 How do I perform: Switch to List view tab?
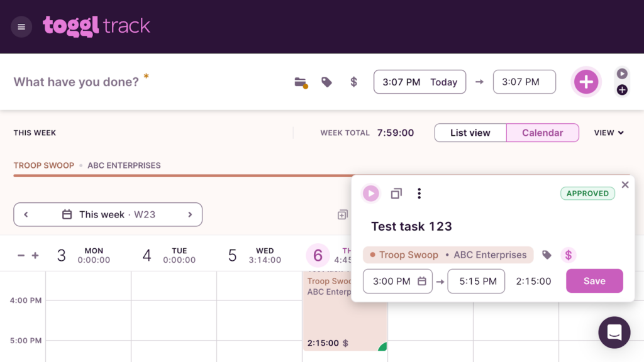tap(470, 133)
